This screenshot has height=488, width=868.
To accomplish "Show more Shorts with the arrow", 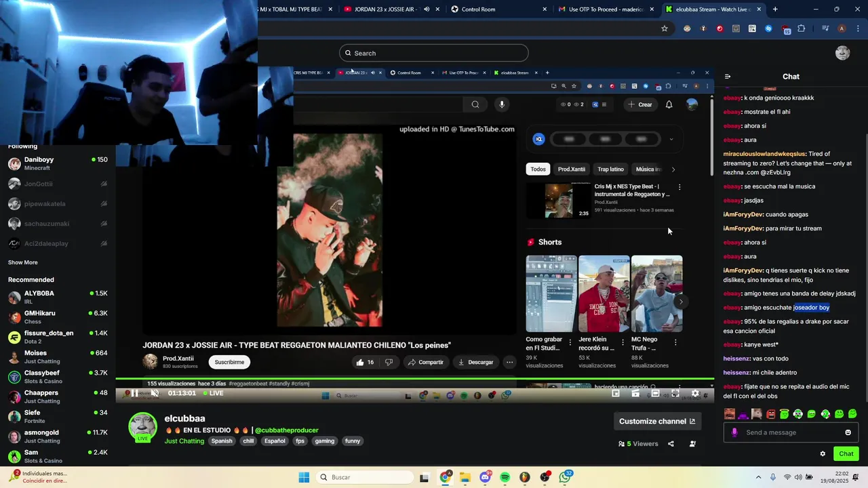I will (x=681, y=302).
